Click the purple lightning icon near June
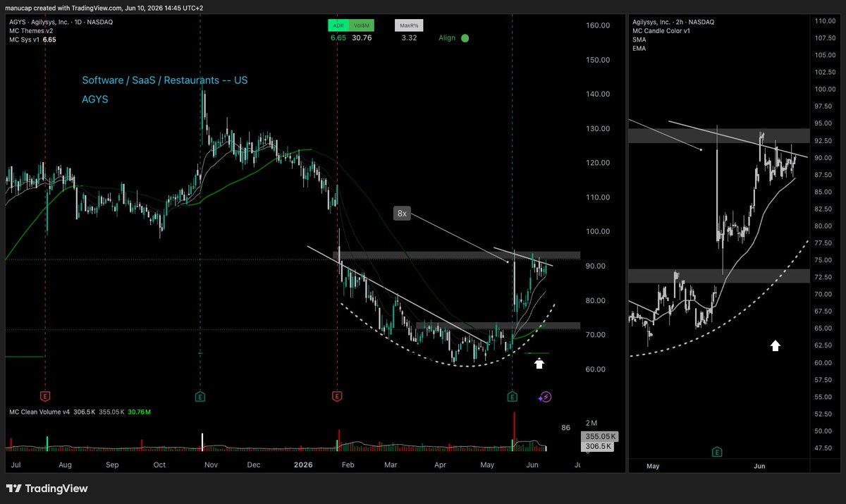Screen dimensions: 846x504 coord(545,397)
